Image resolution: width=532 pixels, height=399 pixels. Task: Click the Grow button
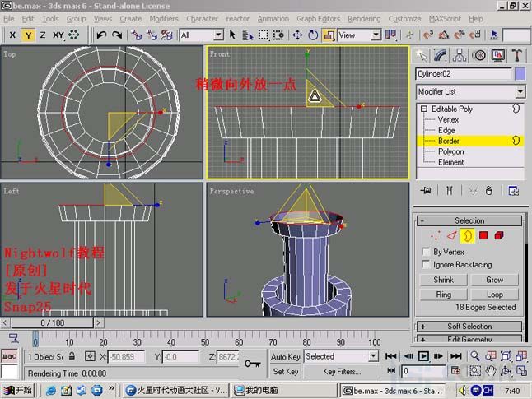[494, 280]
